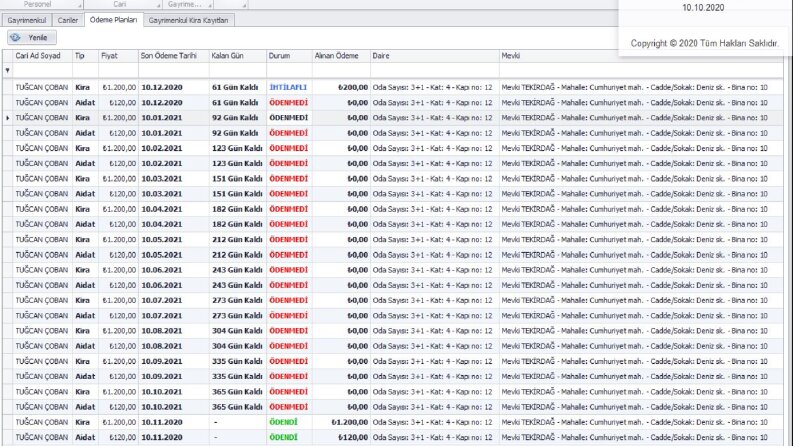Open the Cari group dialog launcher
This screenshot has width=793, height=446.
(158, 5)
